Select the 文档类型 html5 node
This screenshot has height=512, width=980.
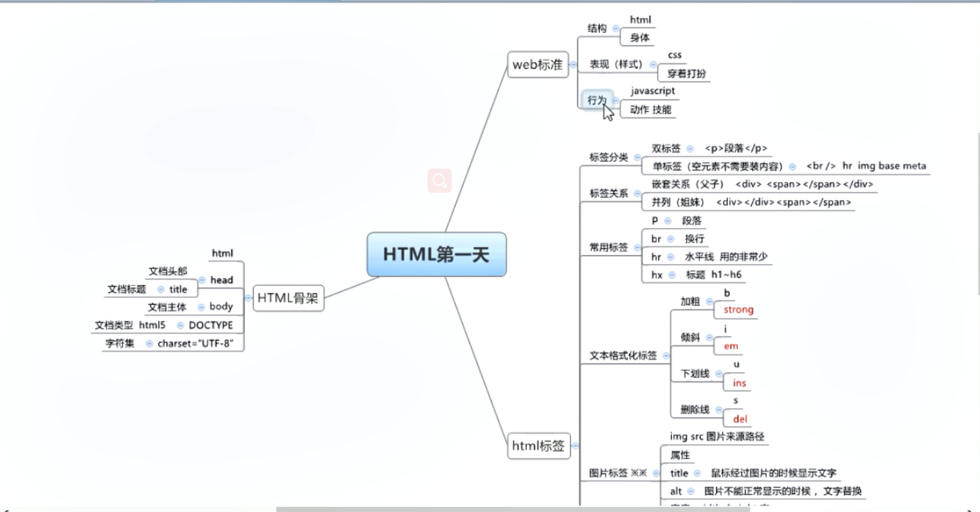pyautogui.click(x=130, y=325)
